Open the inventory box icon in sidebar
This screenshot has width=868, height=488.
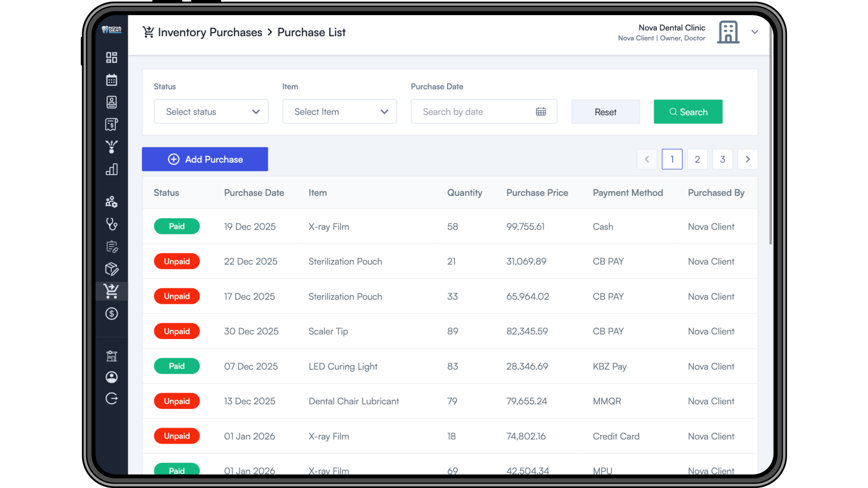coord(112,269)
